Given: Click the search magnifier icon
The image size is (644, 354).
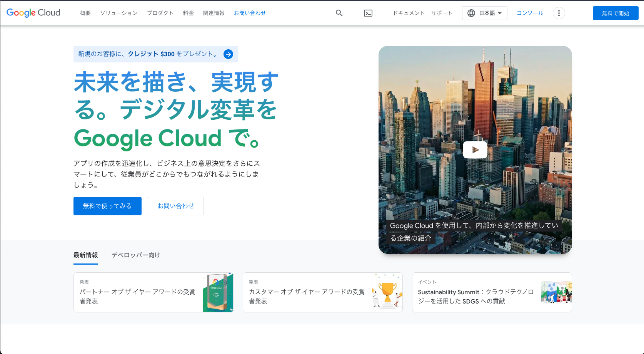Looking at the screenshot, I should tap(339, 13).
